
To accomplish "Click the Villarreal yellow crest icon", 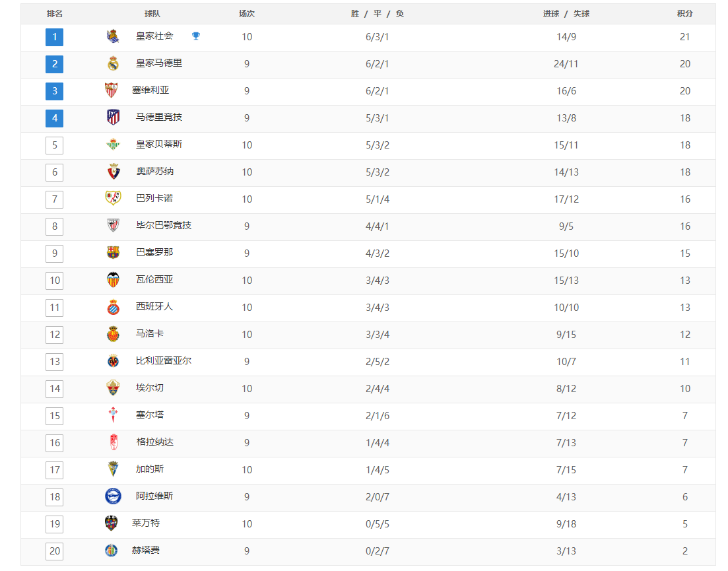I will tap(113, 360).
